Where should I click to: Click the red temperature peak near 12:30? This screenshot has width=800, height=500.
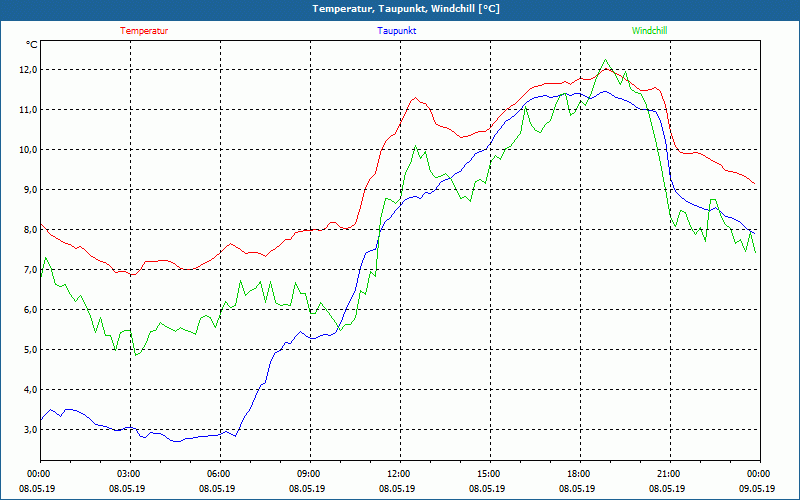click(415, 97)
